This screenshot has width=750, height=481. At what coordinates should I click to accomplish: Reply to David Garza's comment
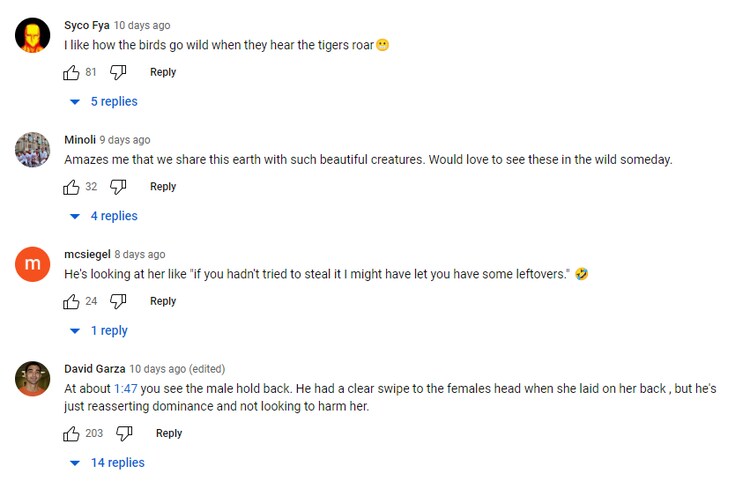pyautogui.click(x=169, y=433)
